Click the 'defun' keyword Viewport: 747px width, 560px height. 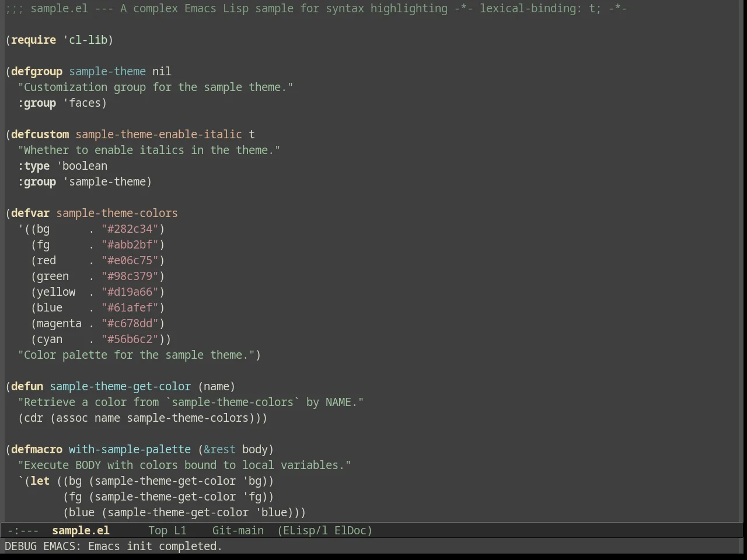click(27, 386)
